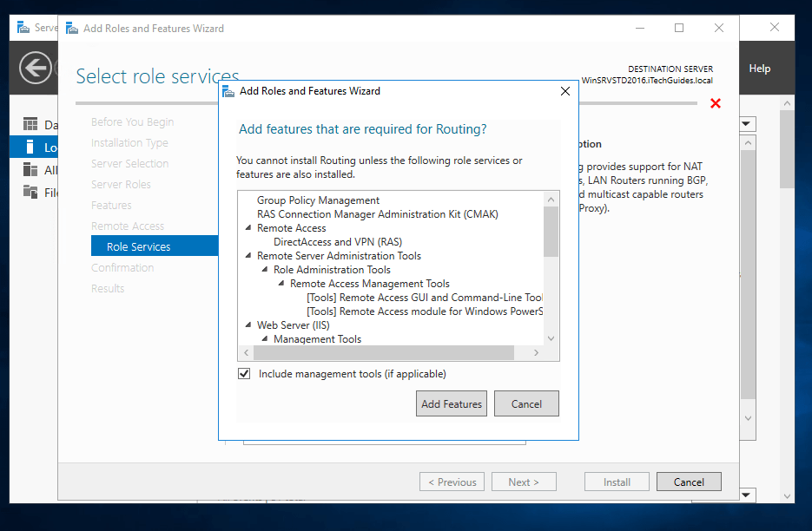Open the Help menu
Viewport: 812px width, 531px height.
pos(759,69)
